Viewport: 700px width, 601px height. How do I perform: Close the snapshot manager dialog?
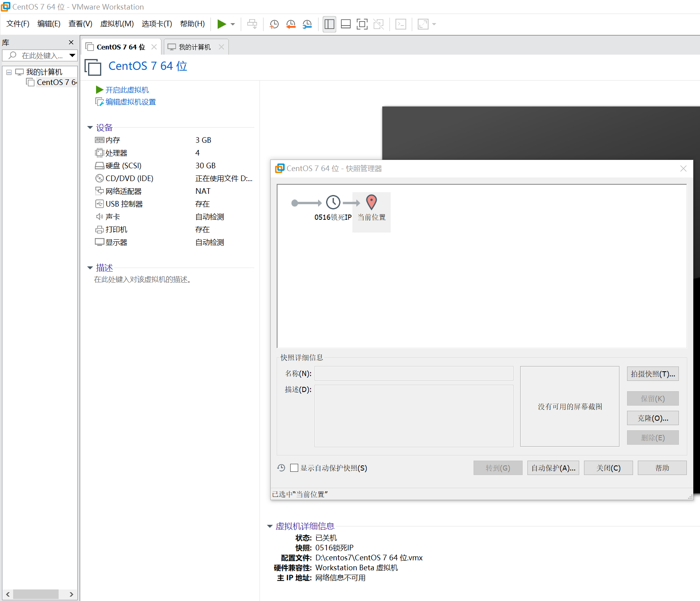683,169
